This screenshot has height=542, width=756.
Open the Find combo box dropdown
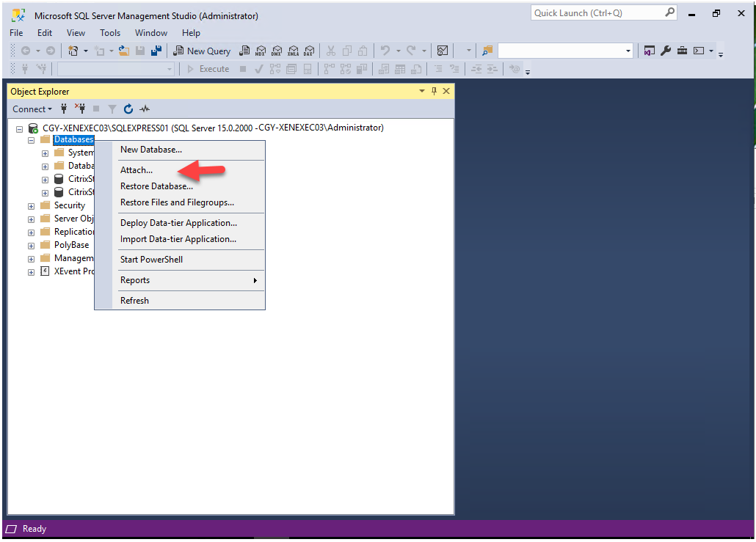point(628,51)
